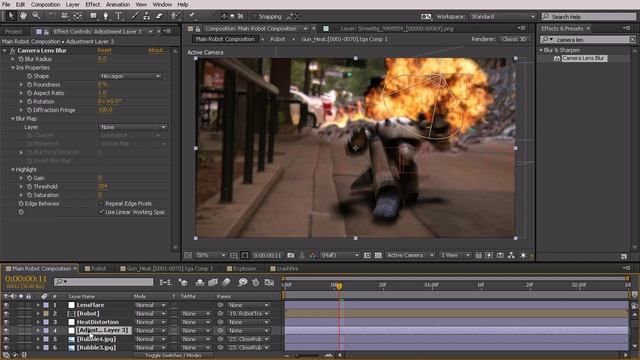Enable motion blur for timeline layers
Viewport: 640px width, 360px height.
[x=226, y=282]
